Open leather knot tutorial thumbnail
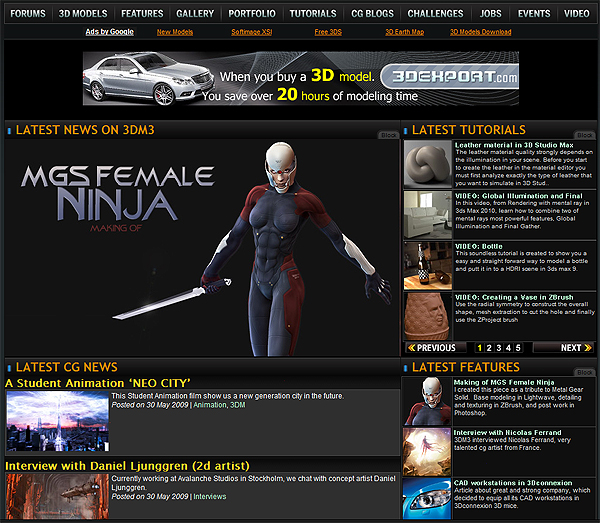The image size is (600, 523). tap(428, 164)
